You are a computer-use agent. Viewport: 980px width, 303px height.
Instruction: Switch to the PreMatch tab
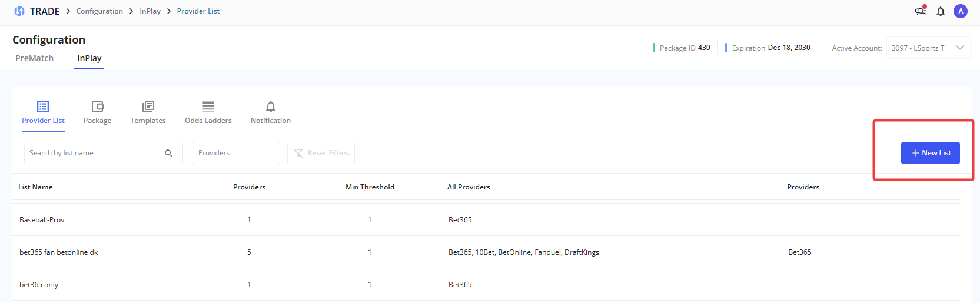(x=34, y=58)
